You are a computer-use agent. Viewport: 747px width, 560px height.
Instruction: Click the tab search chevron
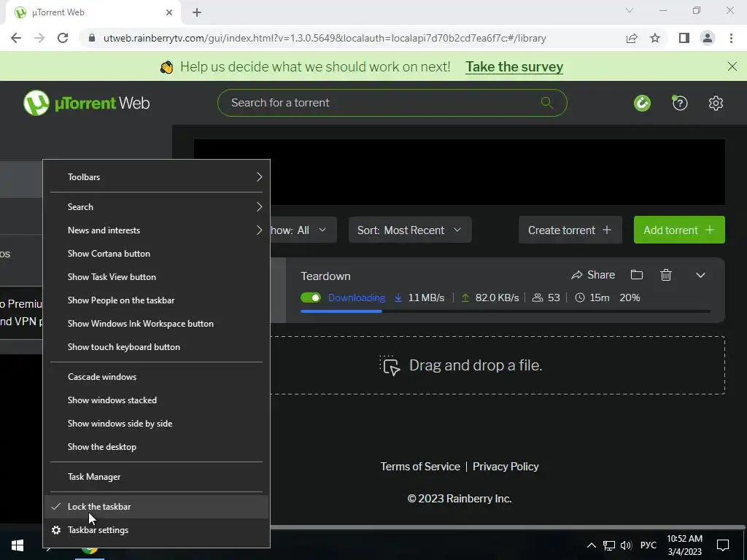[630, 10]
